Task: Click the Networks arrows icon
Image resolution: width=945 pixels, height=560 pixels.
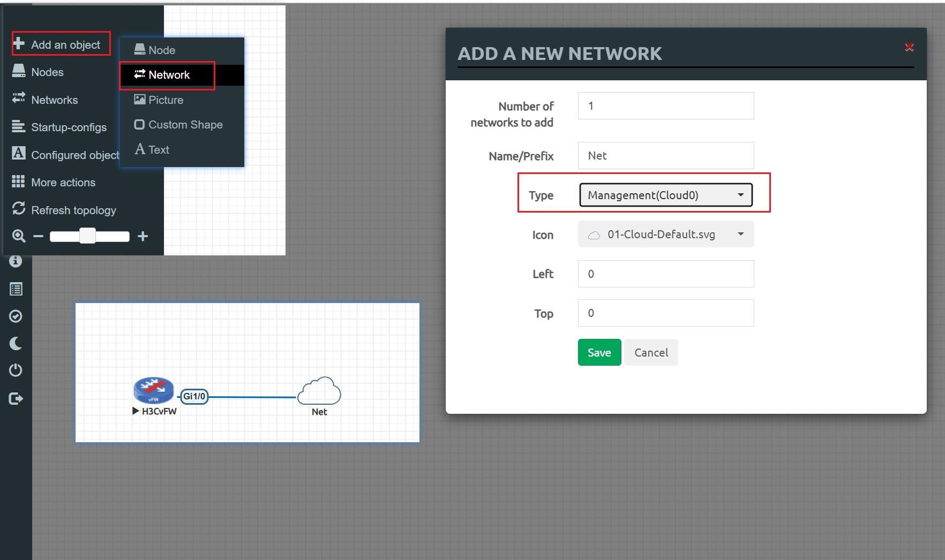Action: point(19,97)
